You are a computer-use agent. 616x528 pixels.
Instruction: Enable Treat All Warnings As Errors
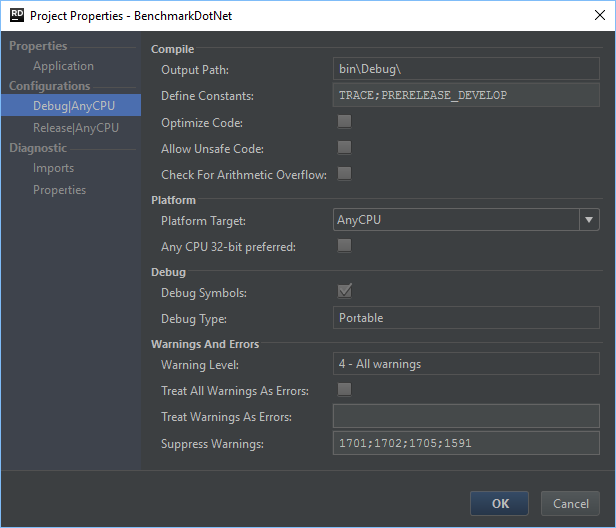(345, 390)
